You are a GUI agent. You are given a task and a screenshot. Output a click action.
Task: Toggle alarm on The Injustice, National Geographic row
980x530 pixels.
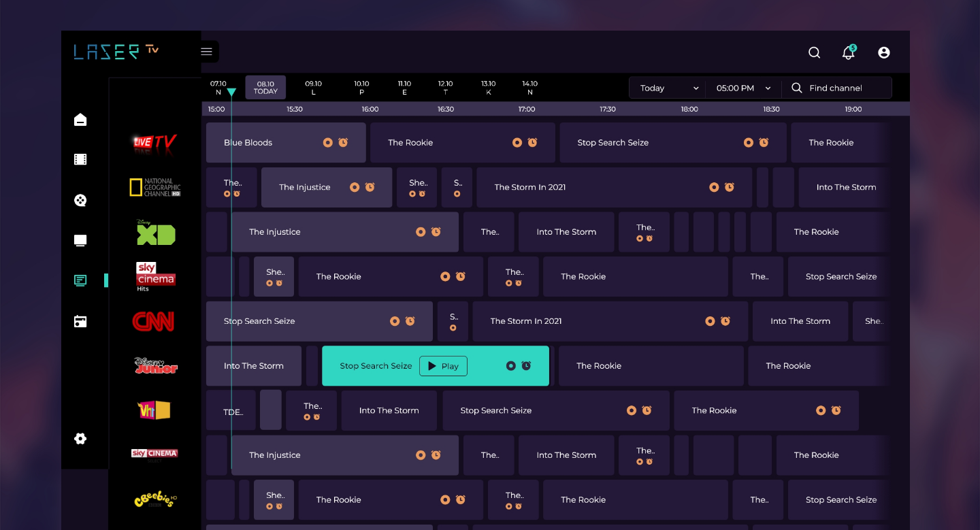click(x=370, y=187)
